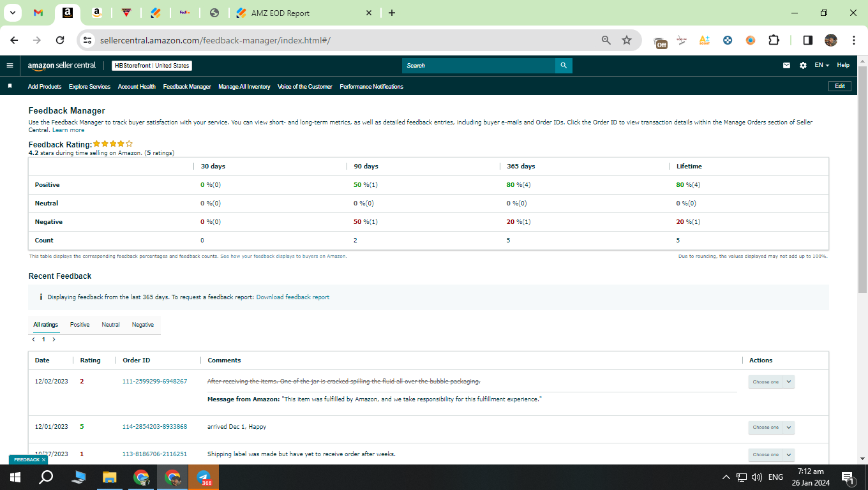Viewport: 868px width, 490px height.
Task: Open 'feedback displays to buyers on Amazon' link
Action: (283, 256)
